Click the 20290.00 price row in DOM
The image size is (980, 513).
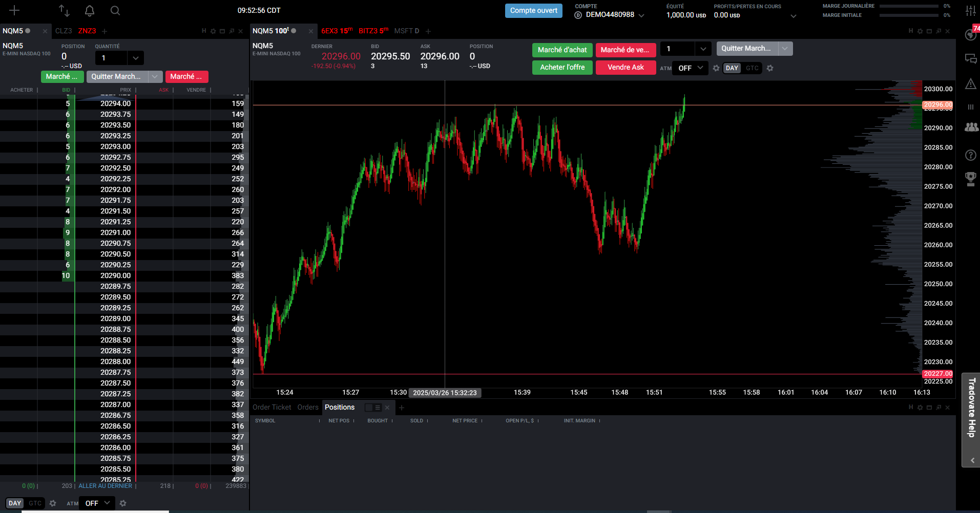click(115, 275)
